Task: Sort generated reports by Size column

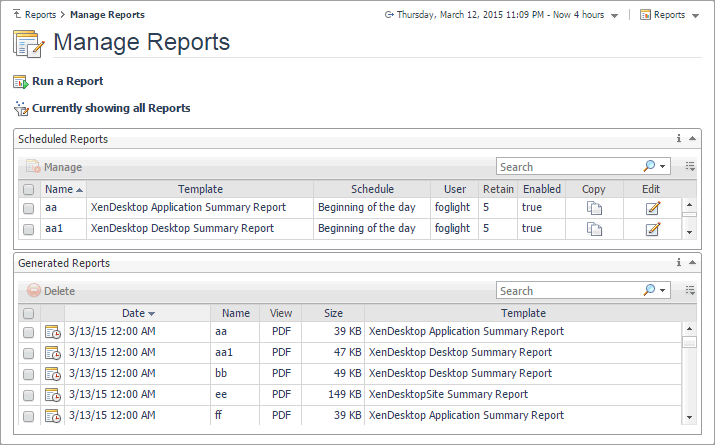Action: tap(333, 313)
